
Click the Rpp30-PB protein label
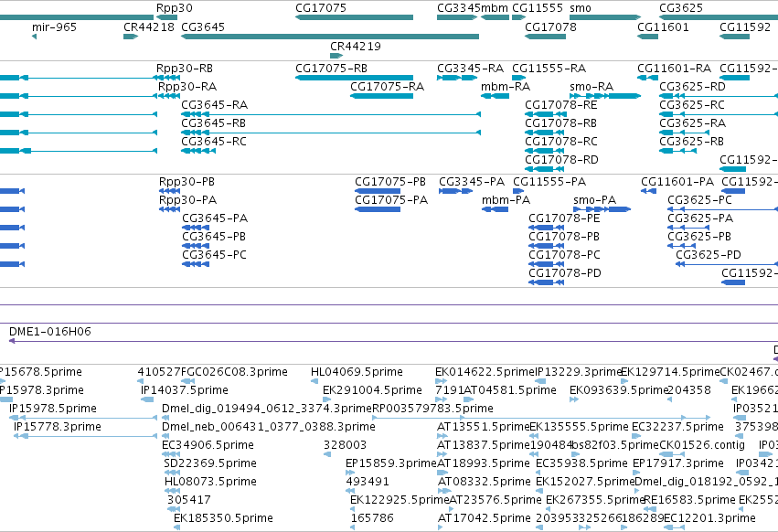click(187, 182)
